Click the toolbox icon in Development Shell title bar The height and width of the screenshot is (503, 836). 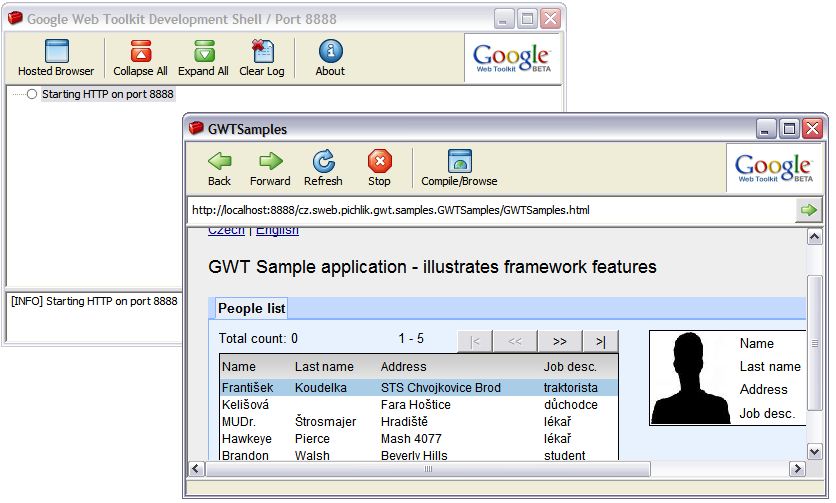pos(15,18)
